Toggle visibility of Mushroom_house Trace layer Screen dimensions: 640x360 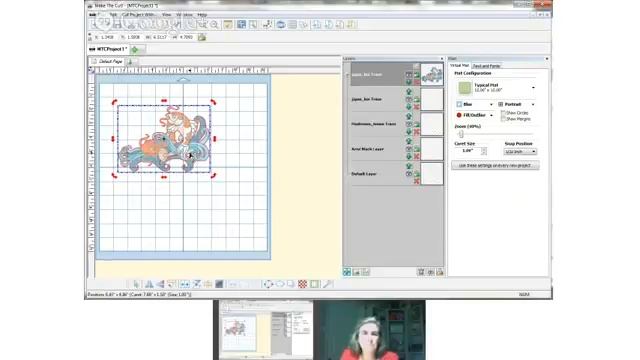click(409, 124)
